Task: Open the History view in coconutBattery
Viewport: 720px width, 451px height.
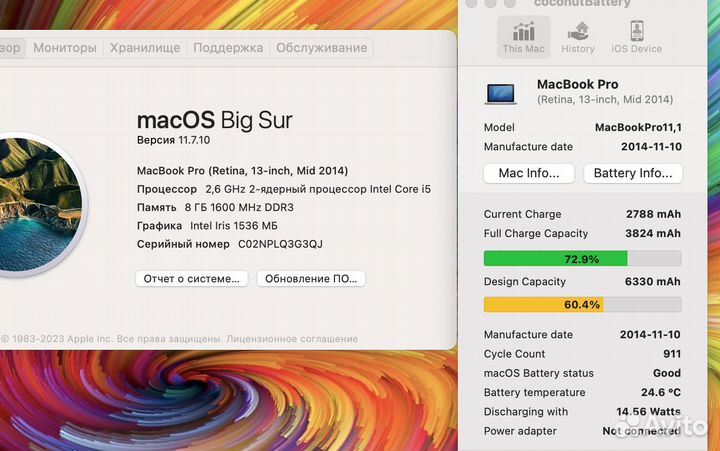Action: (578, 37)
